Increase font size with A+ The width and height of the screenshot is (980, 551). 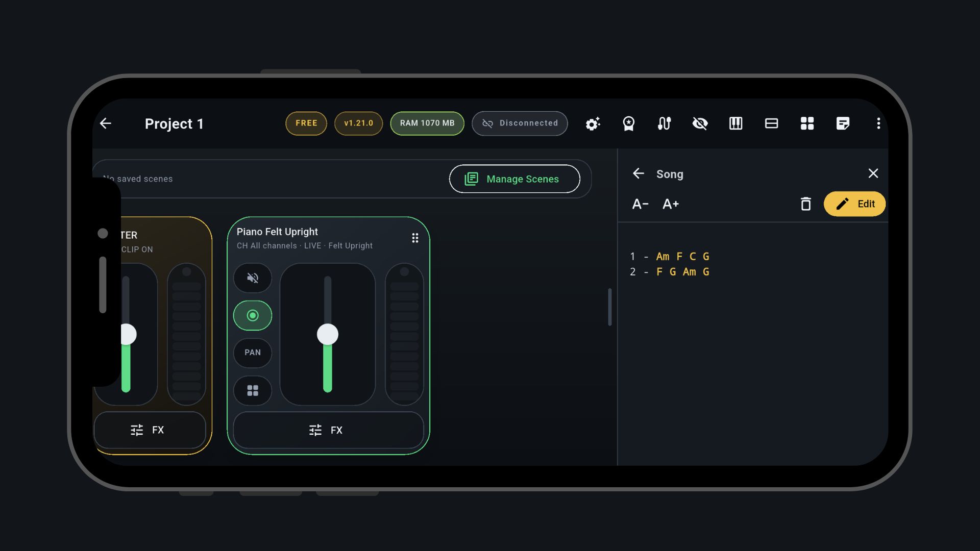(671, 204)
